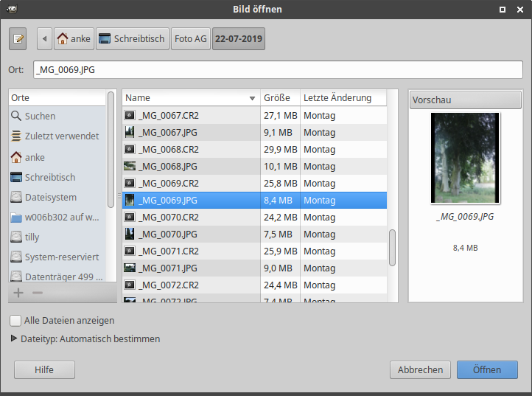Select the _MG_0069.CR2 file icon
Image resolution: width=532 pixels, height=396 pixels.
[x=130, y=183]
